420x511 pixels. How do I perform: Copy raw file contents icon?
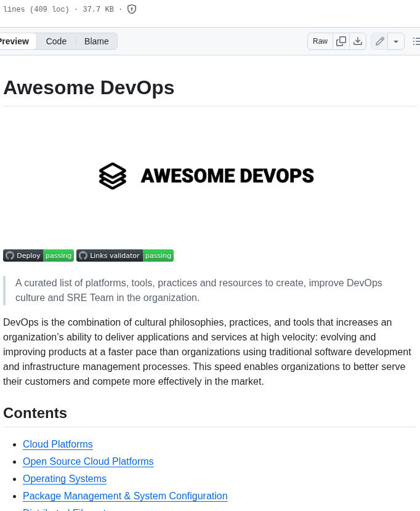(341, 41)
